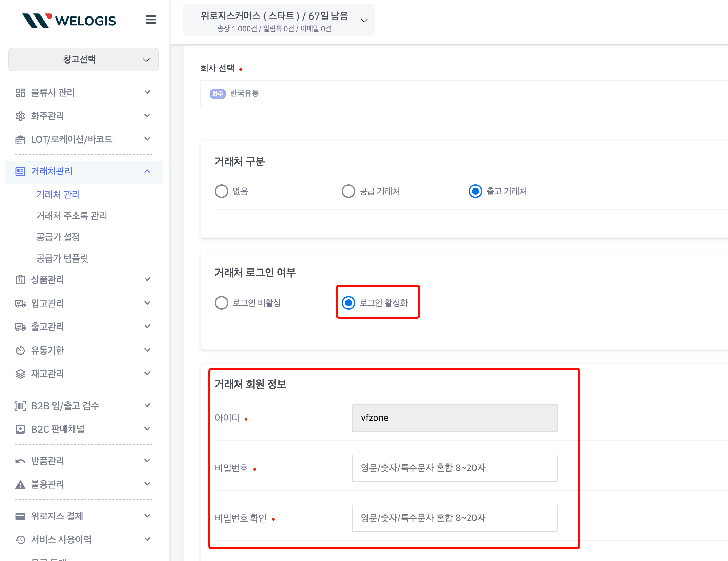Click the WELOGIS logo
This screenshot has height=561, width=728.
pos(69,21)
